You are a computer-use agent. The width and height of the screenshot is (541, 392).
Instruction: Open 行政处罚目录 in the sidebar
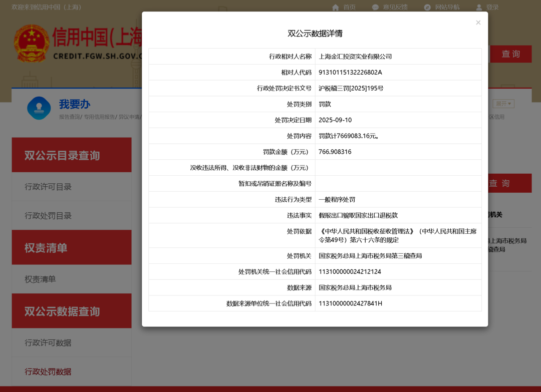coord(48,216)
